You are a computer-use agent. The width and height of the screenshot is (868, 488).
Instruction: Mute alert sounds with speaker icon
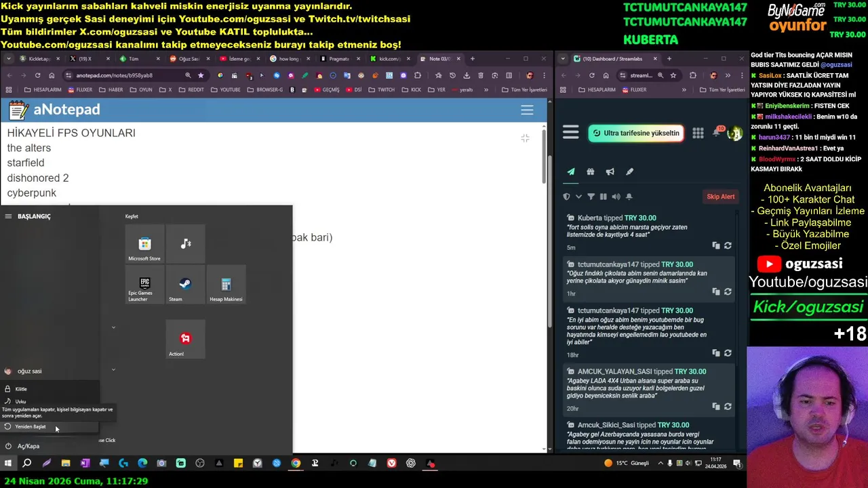pos(616,197)
